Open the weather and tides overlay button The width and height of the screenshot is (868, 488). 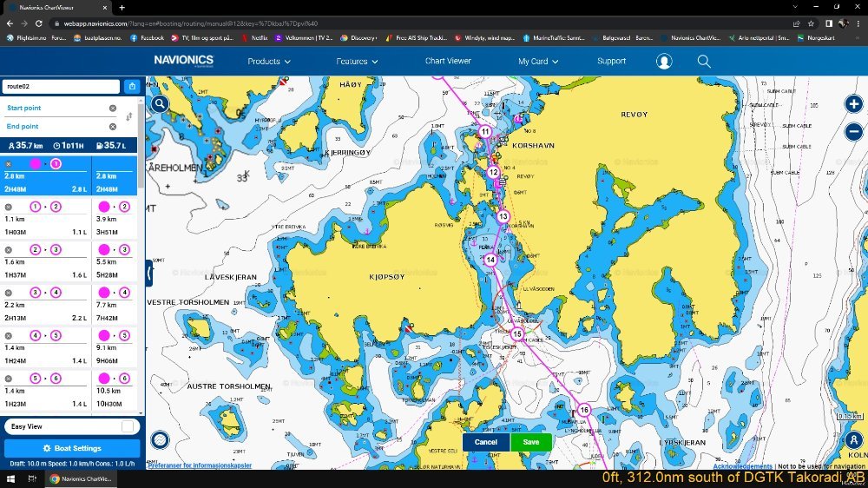(160, 440)
